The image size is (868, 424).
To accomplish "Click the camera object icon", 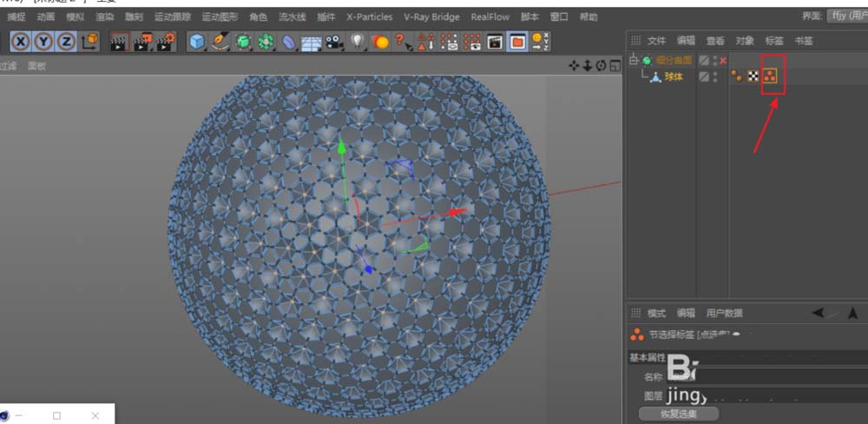I will pos(334,42).
